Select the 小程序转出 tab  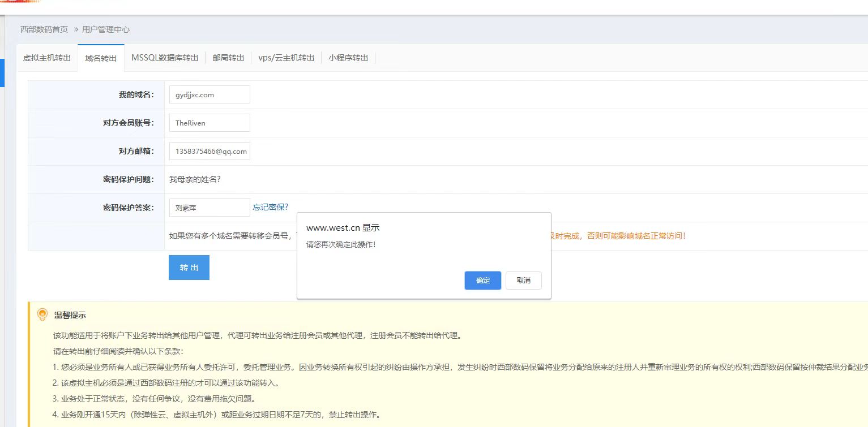coord(348,57)
